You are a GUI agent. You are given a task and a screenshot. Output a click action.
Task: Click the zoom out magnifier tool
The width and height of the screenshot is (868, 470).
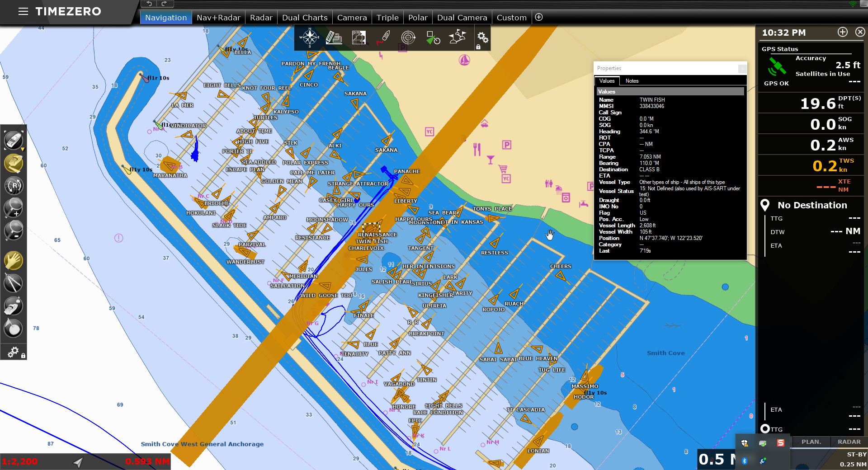point(14,230)
